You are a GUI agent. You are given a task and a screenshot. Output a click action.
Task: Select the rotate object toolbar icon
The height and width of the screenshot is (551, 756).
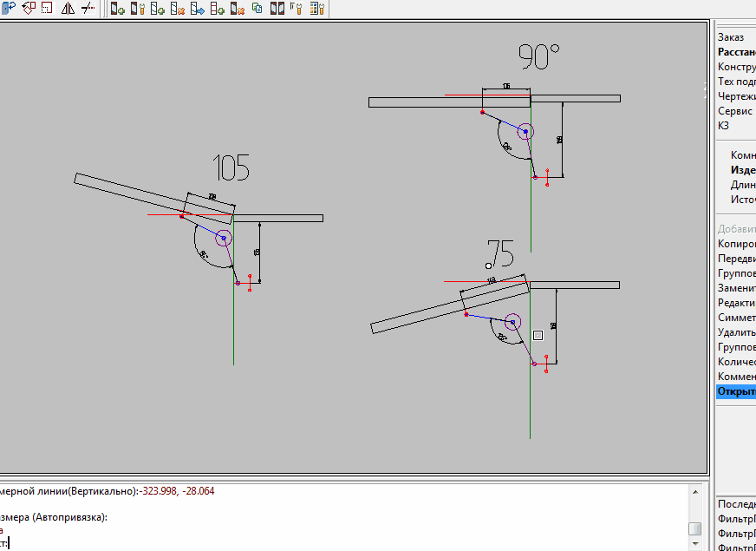(x=29, y=8)
